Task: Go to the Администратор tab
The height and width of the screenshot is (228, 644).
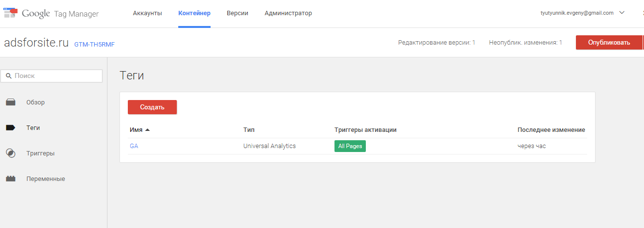Action: click(x=288, y=13)
